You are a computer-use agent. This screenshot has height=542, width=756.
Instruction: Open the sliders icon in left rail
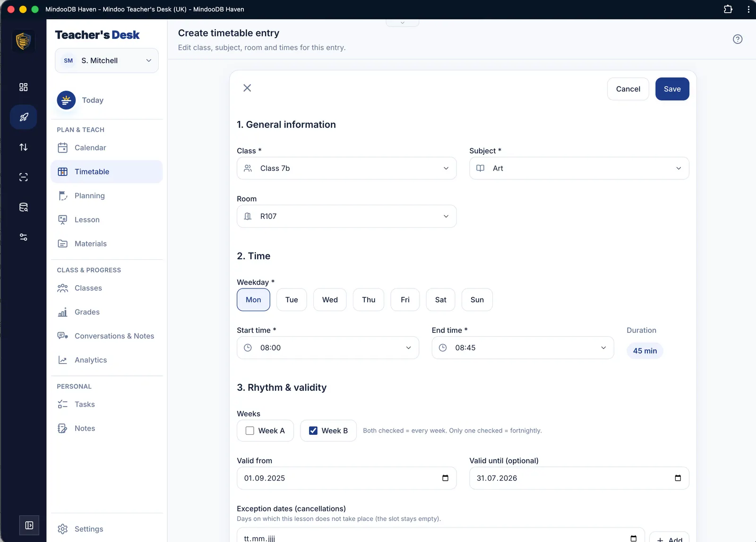tap(23, 237)
